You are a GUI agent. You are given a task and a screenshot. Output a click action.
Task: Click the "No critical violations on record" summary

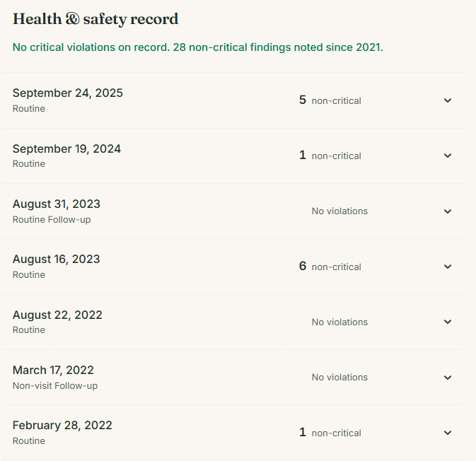[x=198, y=47]
